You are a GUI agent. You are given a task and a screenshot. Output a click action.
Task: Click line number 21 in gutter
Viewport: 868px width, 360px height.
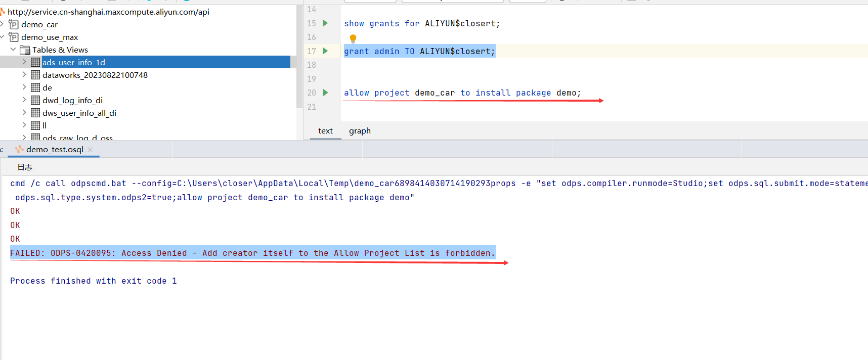click(x=312, y=107)
